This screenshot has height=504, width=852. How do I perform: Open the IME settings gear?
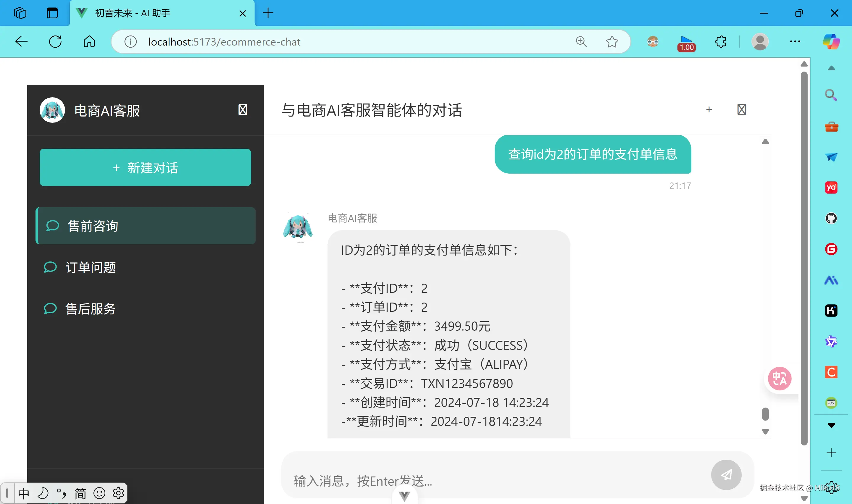click(x=118, y=493)
